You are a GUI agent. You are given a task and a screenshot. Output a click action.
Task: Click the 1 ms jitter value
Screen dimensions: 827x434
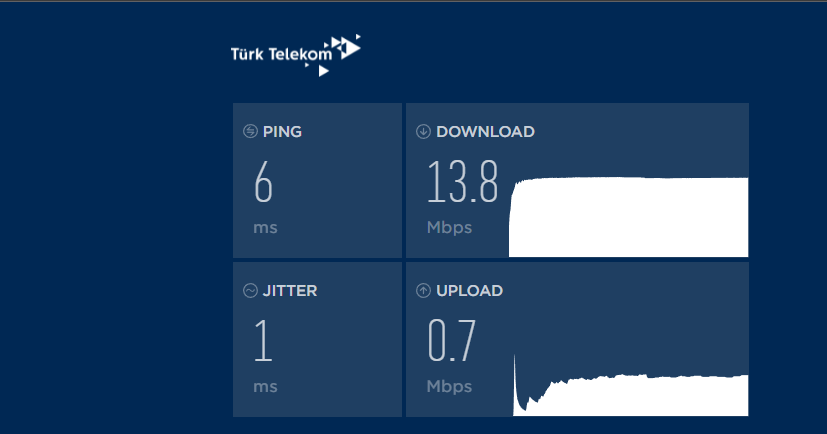coord(263,341)
